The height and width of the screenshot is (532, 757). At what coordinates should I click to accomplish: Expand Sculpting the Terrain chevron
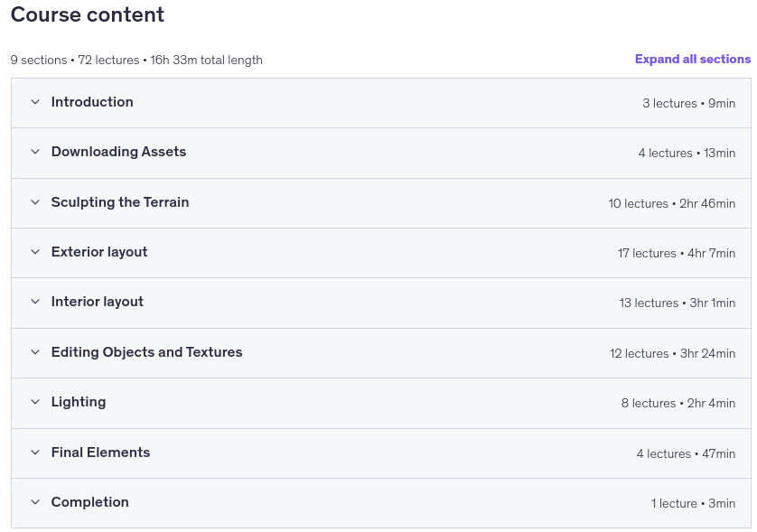tap(35, 202)
